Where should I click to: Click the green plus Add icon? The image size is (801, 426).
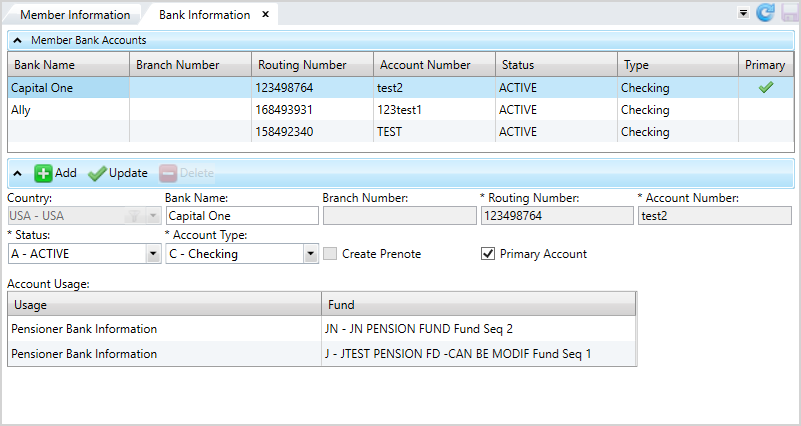(43, 173)
